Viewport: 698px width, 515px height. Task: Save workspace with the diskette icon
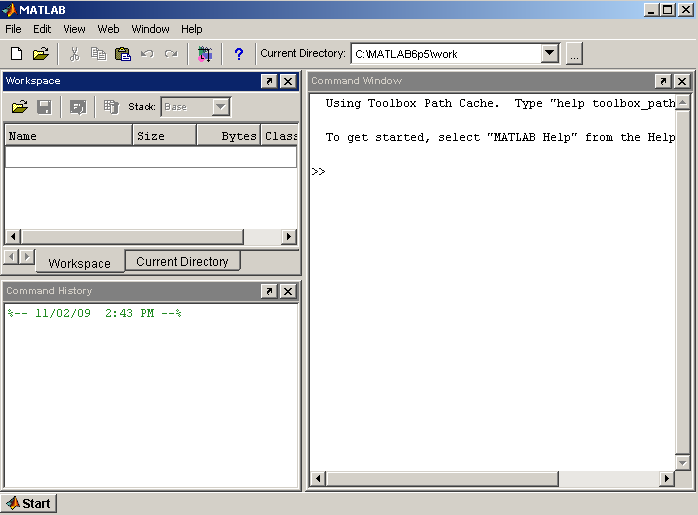44,107
